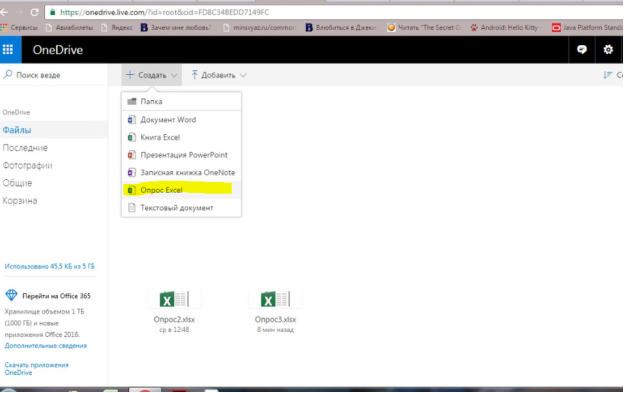Viewport: 624px width, 393px height.
Task: Click the text document icon in menu
Action: (x=131, y=208)
